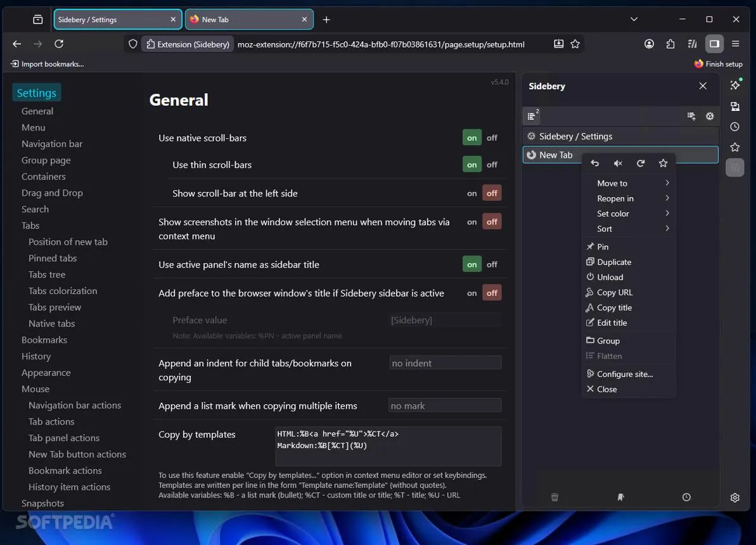
Task: Expand the Sort submenu
Action: (x=628, y=229)
